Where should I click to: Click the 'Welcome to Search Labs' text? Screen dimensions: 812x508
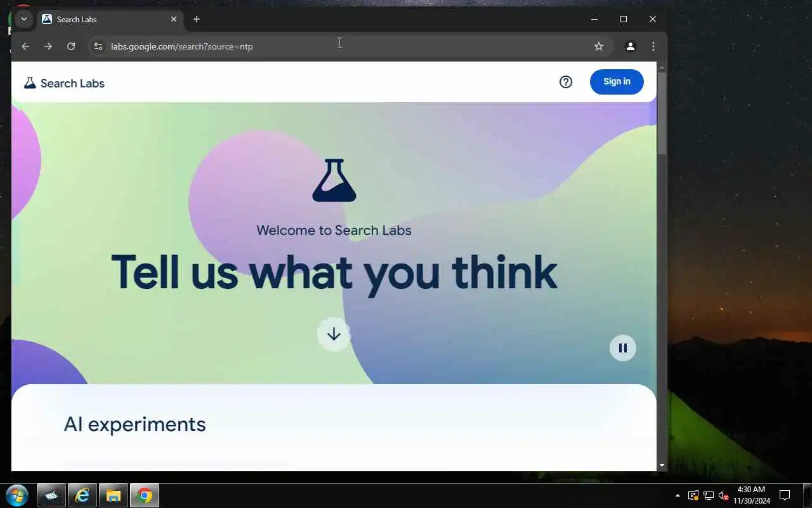[334, 231]
